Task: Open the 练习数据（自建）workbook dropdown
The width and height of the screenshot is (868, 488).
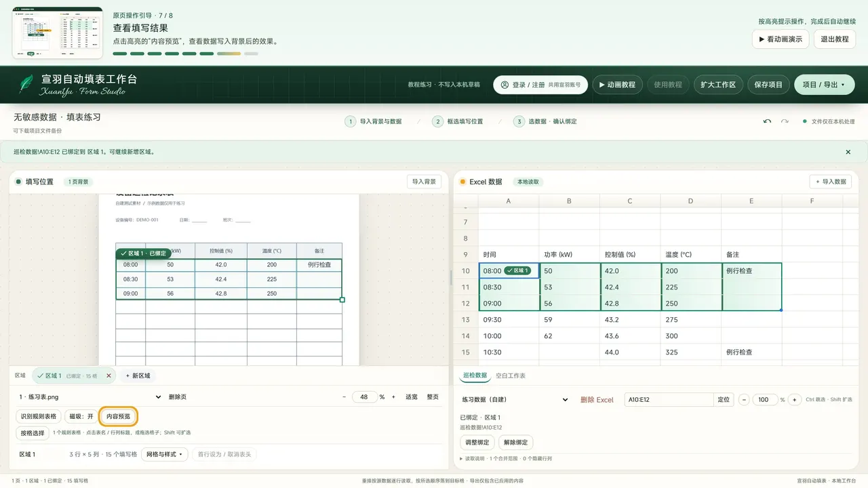Action: click(x=515, y=400)
